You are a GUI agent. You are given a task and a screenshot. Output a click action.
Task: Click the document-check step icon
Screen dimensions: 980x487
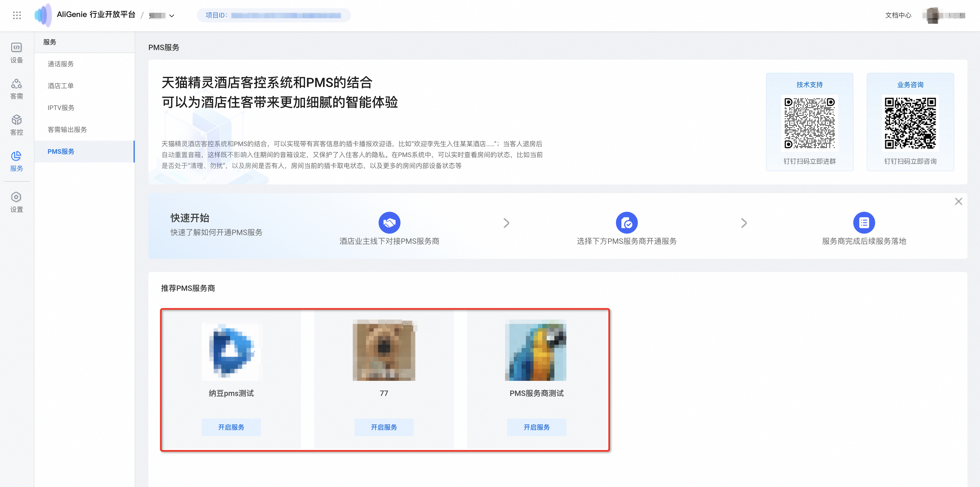click(627, 223)
